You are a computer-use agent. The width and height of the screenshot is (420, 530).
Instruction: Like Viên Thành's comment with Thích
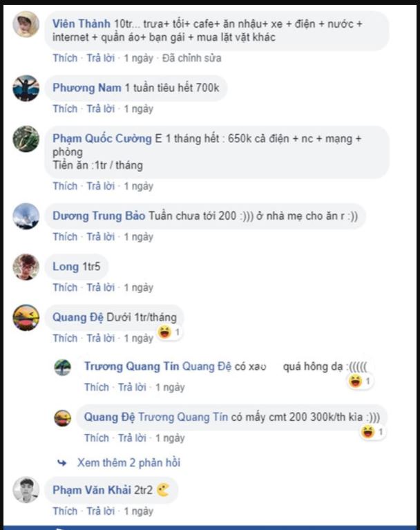(x=65, y=58)
